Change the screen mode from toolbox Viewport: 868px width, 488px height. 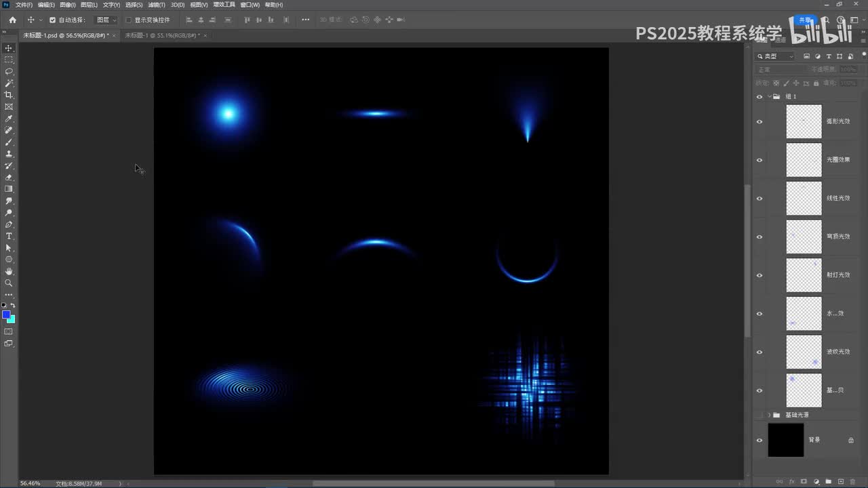(x=9, y=344)
